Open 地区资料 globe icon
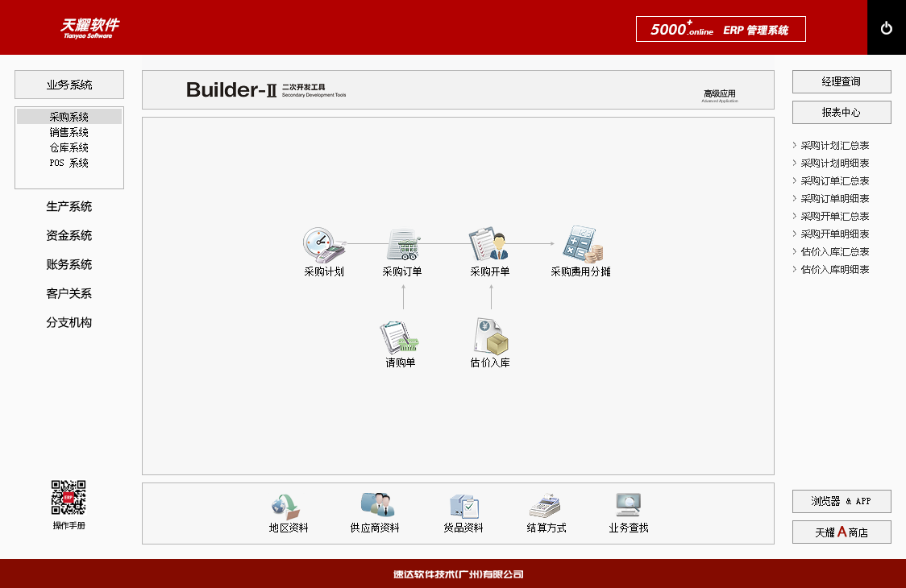Screen dimensions: 906x588 (288, 506)
